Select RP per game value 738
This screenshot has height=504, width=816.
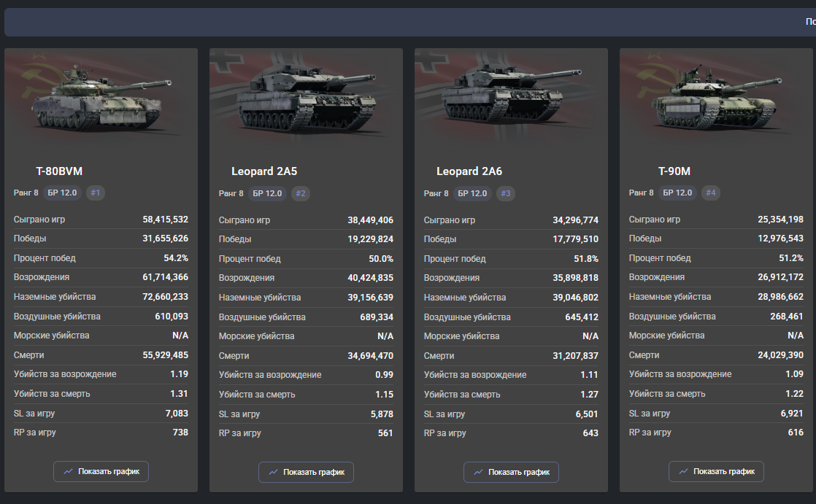(x=180, y=433)
